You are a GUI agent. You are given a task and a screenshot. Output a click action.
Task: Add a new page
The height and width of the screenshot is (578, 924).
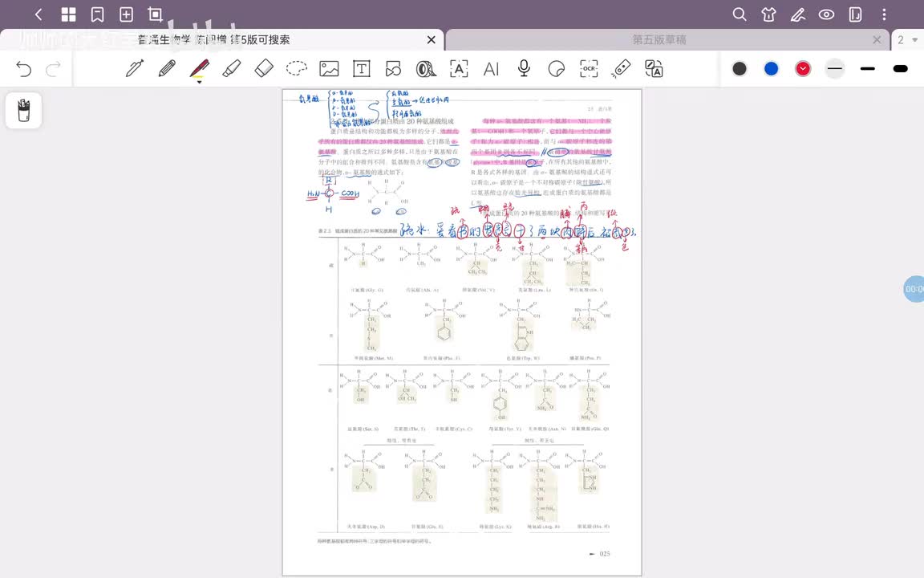pos(126,14)
